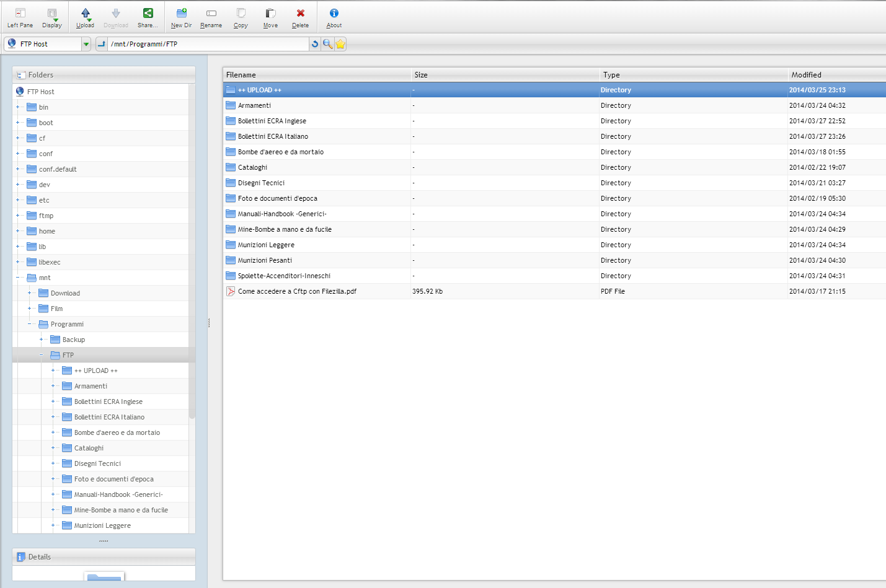Expand the bin folder node
Viewport: 886px width, 588px height.
pos(17,107)
